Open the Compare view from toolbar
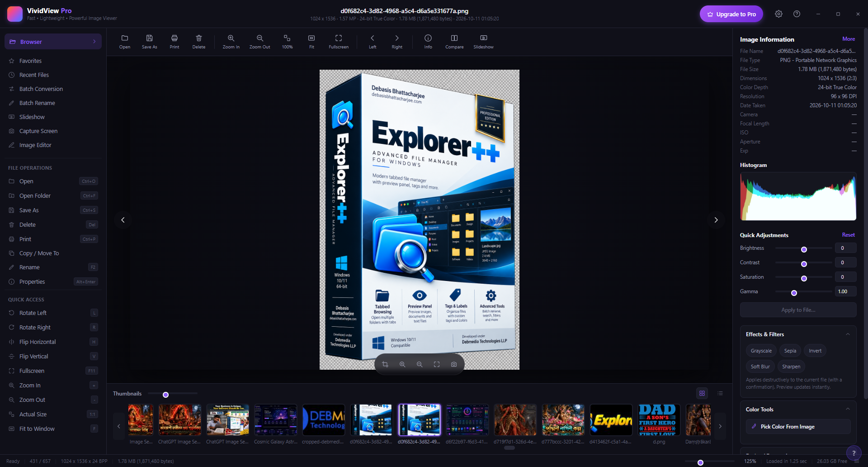The height and width of the screenshot is (467, 868). pos(454,42)
